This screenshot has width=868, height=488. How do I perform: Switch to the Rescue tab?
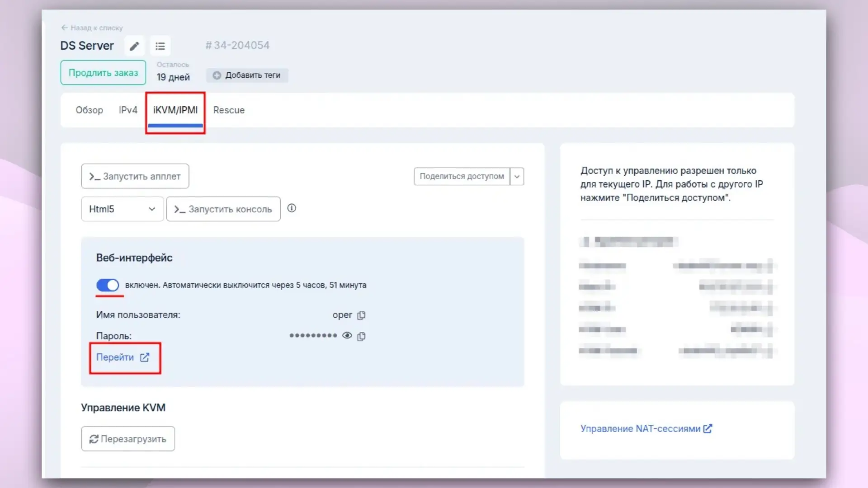229,110
